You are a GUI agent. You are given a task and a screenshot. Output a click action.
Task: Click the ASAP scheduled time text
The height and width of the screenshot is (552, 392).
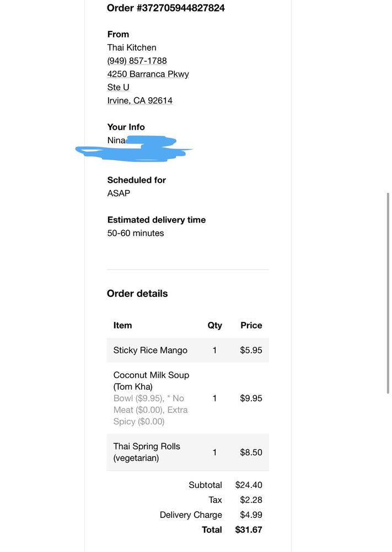pyautogui.click(x=119, y=193)
